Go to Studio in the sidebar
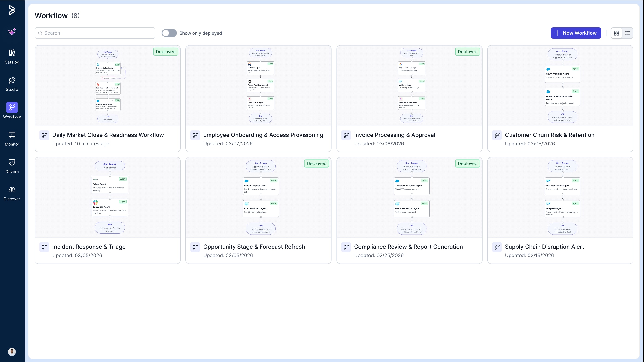 click(12, 84)
